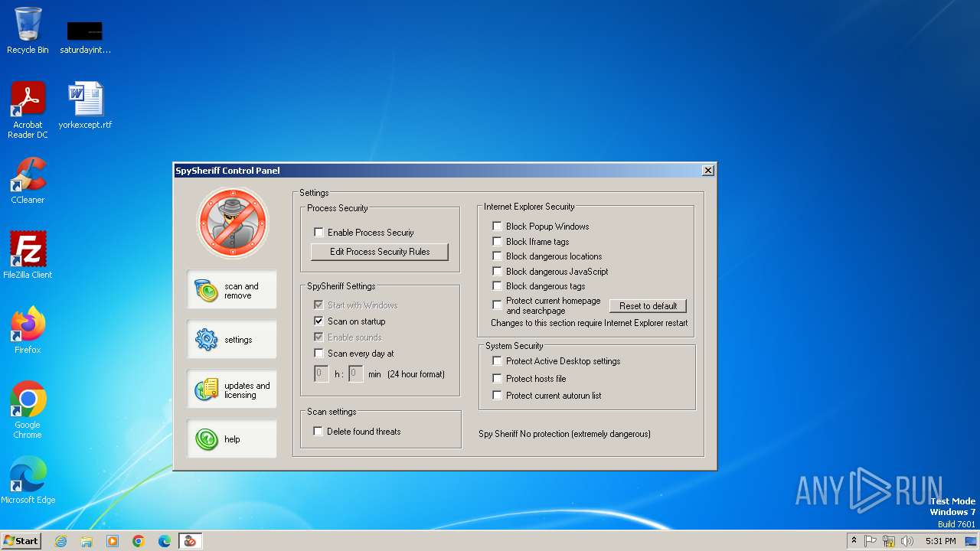Select the Firefox desktop shortcut
This screenshot has width=980, height=551.
click(x=28, y=331)
